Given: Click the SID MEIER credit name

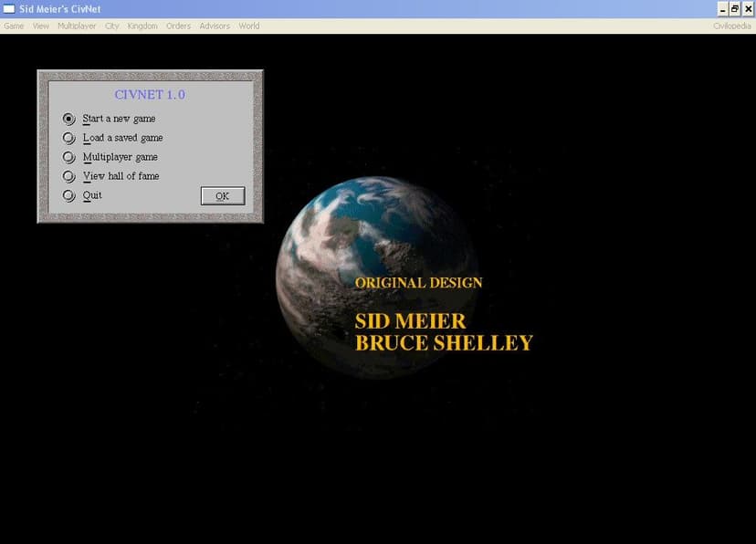Looking at the screenshot, I should [410, 321].
